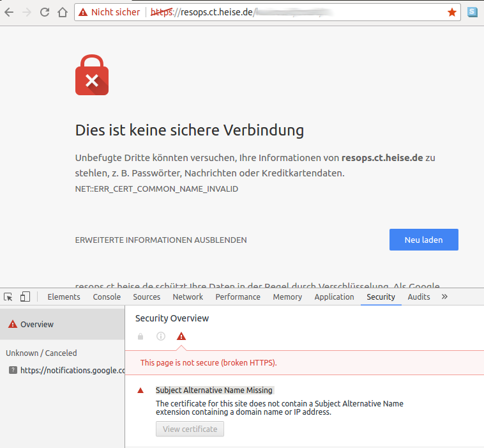Open the Application tab
Screen dimensions: 484x448
[x=335, y=297]
